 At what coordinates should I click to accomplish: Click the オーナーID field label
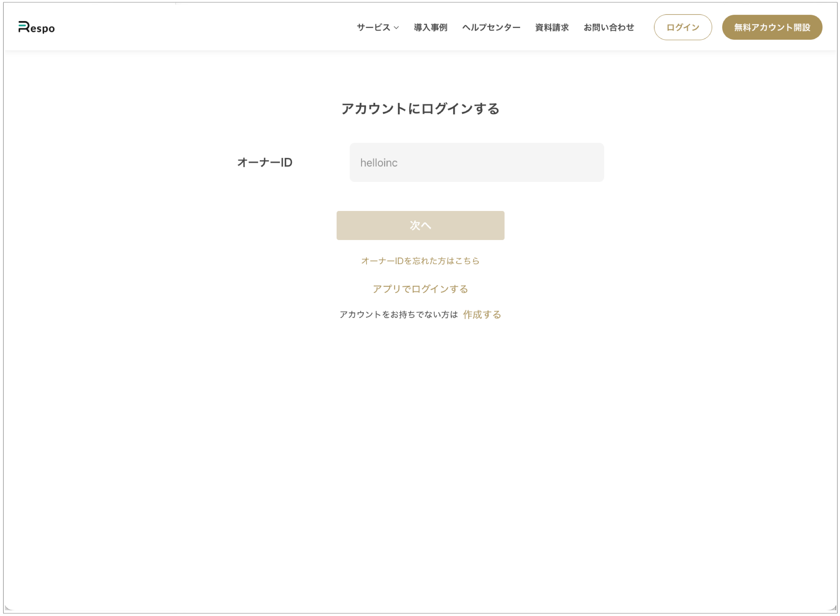[264, 162]
